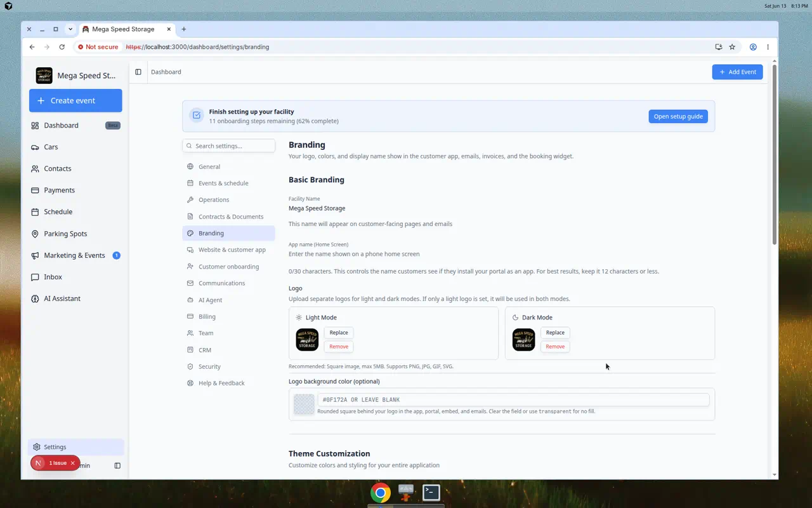
Task: Open Marketing & Events
Action: [75, 255]
